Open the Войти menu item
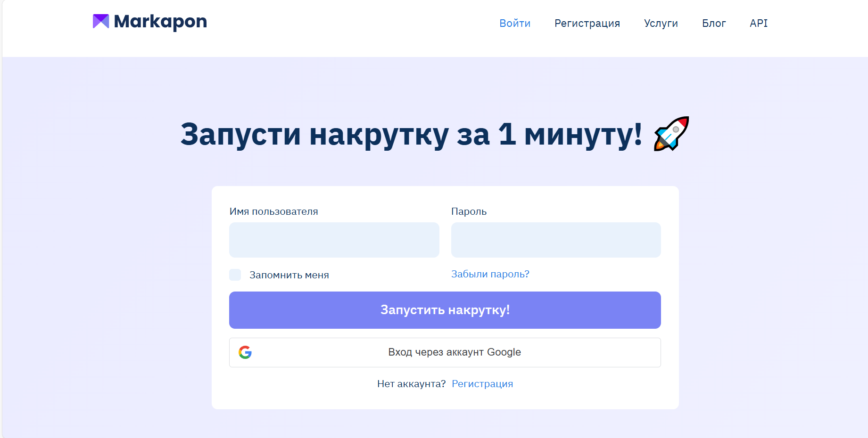 point(515,23)
